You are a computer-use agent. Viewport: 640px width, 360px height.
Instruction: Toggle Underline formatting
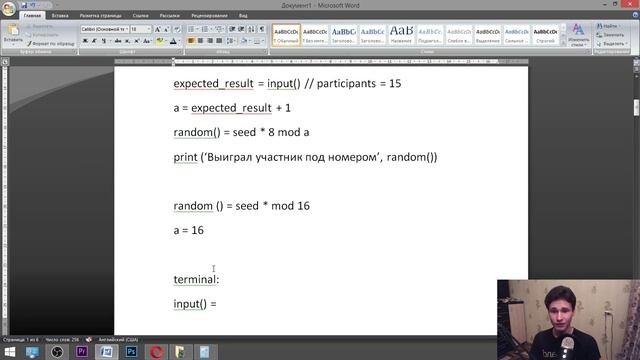coord(104,41)
